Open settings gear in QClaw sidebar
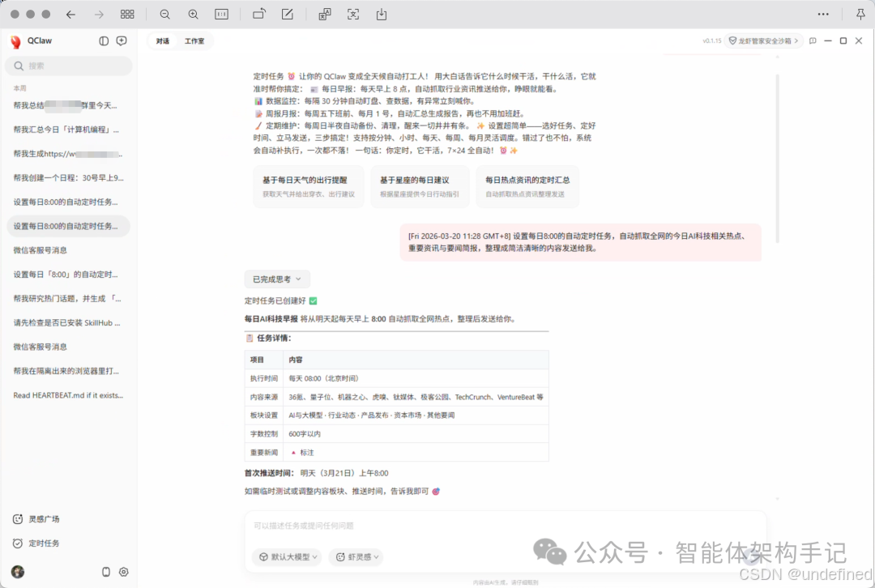The width and height of the screenshot is (875, 588). 124,572
